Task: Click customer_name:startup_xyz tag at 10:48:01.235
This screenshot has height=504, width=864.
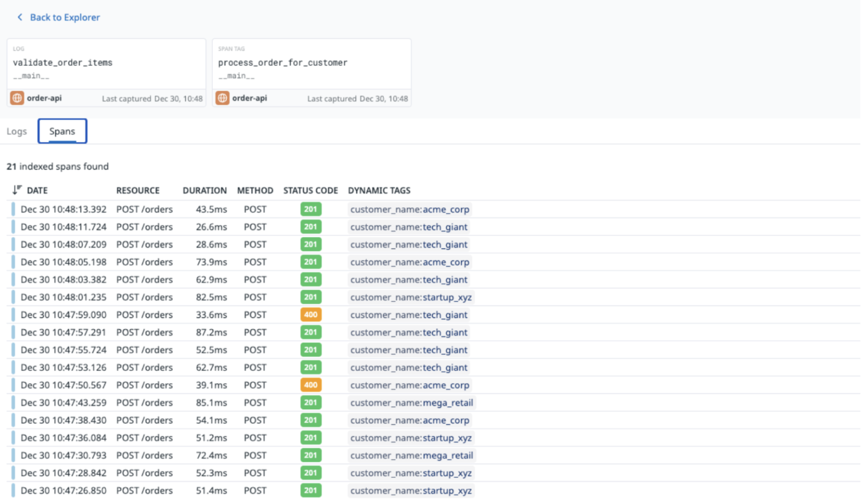Action: click(410, 297)
